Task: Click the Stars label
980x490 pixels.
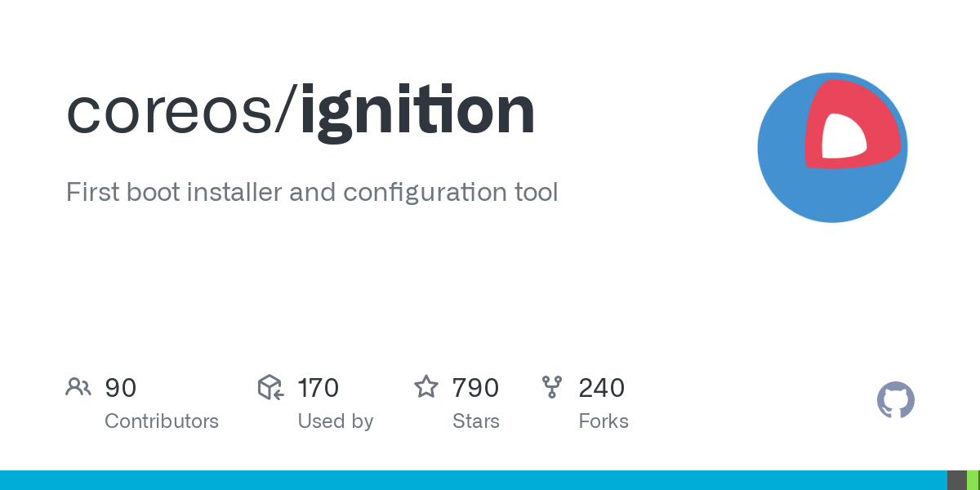Action: 476,421
